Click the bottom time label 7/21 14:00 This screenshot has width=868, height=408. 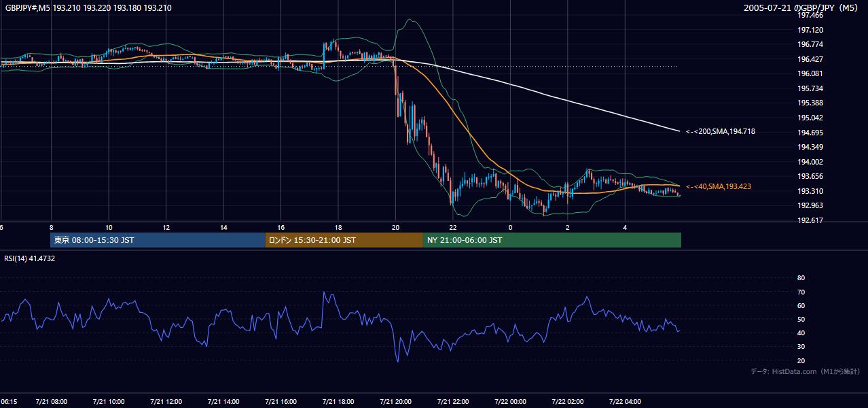[x=223, y=402]
